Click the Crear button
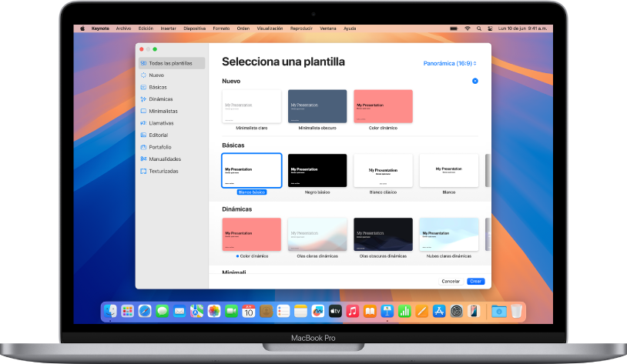The width and height of the screenshot is (627, 364). coord(476,282)
